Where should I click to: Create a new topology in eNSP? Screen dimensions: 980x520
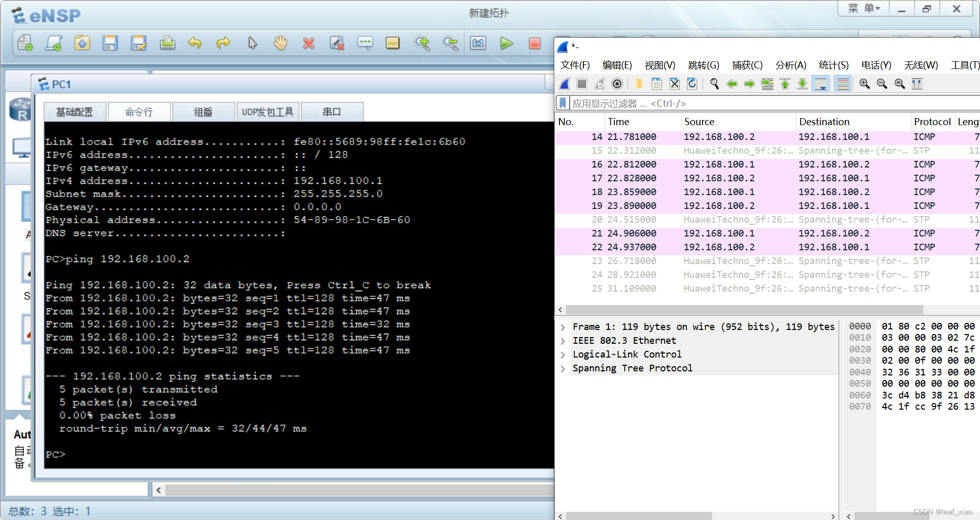pyautogui.click(x=25, y=43)
